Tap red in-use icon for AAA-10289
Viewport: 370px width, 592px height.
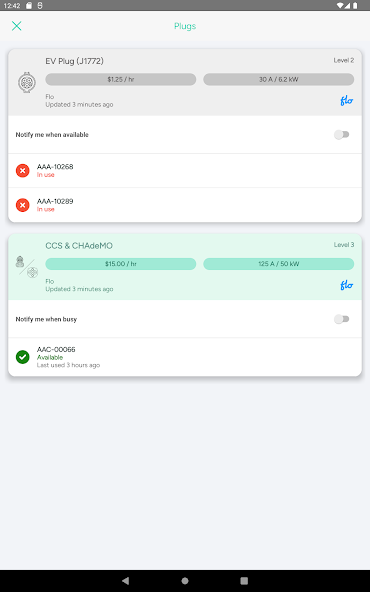coord(23,205)
